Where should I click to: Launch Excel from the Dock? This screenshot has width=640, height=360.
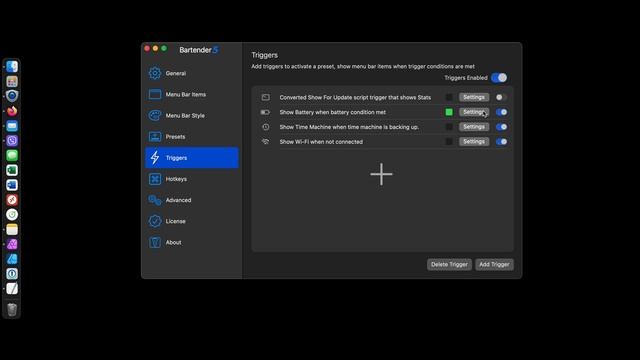coord(12,170)
